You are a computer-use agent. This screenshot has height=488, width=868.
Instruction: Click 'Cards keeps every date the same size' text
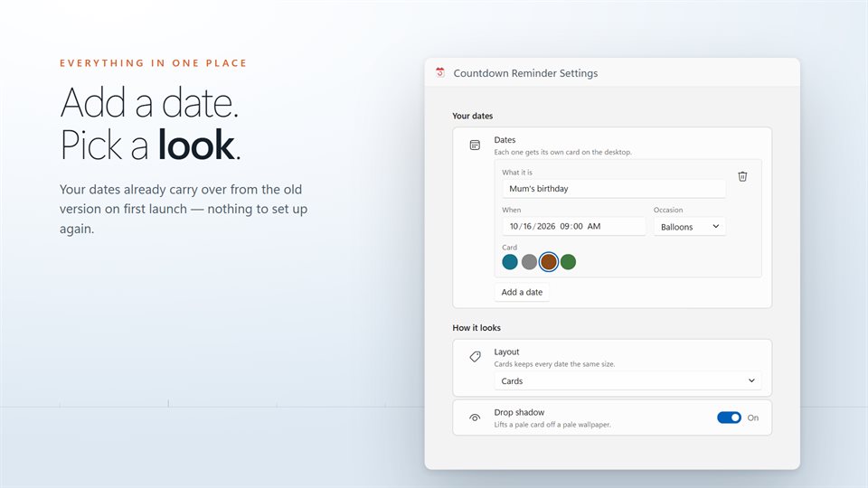pyautogui.click(x=554, y=364)
